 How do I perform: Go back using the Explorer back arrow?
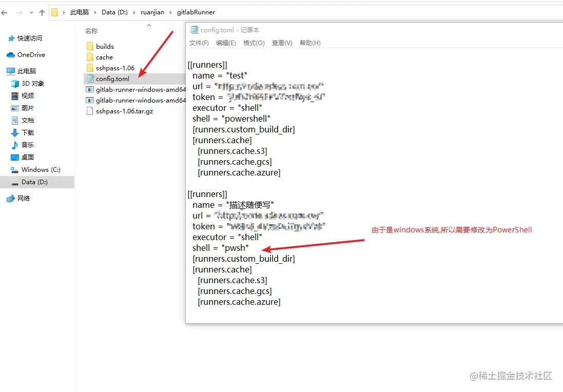pyautogui.click(x=4, y=13)
